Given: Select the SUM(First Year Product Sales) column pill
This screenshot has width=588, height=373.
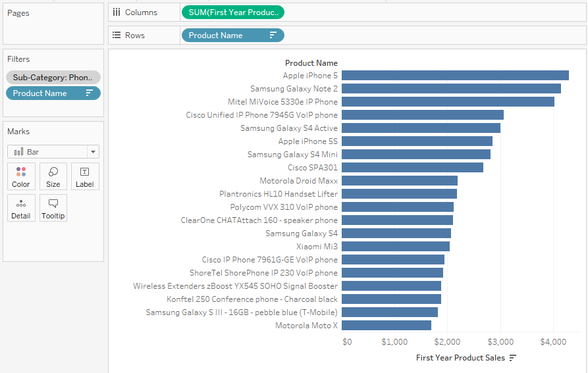Looking at the screenshot, I should [x=232, y=12].
